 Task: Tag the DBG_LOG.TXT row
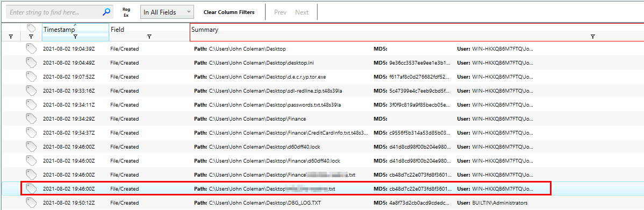[x=31, y=202]
